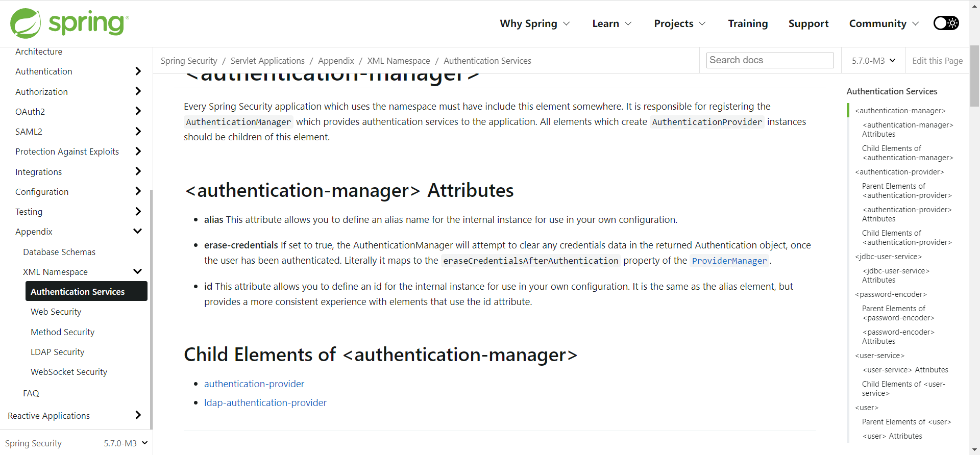
Task: Jump to Parent Elements of <password-encoder>
Action: point(898,313)
